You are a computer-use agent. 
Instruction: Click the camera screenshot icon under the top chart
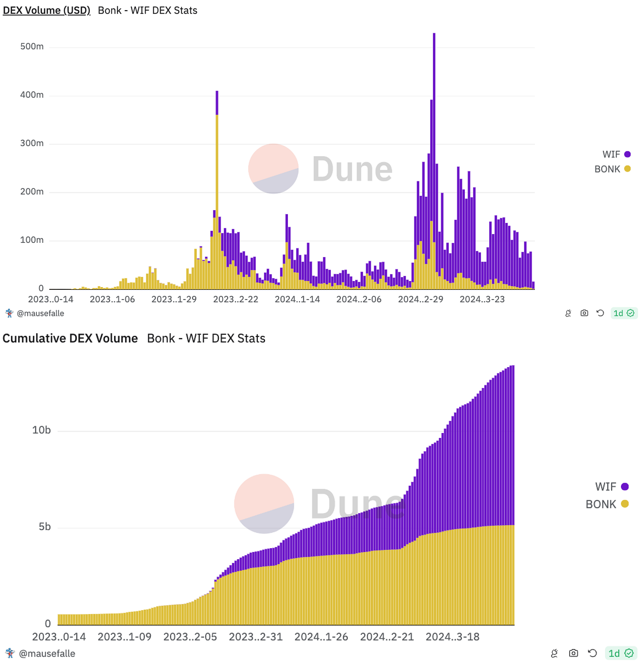pyautogui.click(x=584, y=313)
